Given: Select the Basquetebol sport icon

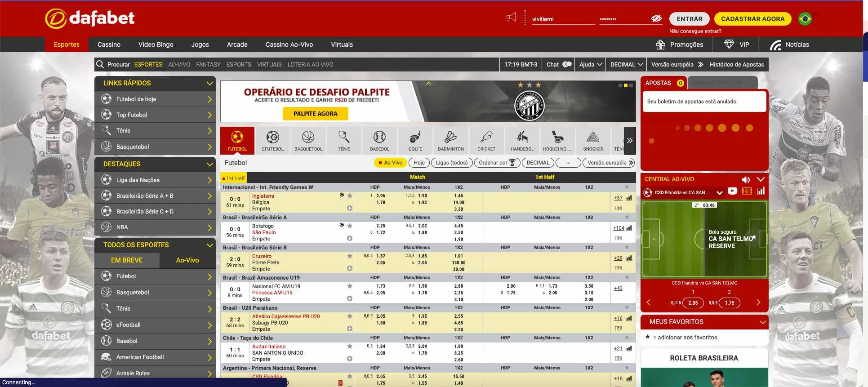Looking at the screenshot, I should point(308,140).
